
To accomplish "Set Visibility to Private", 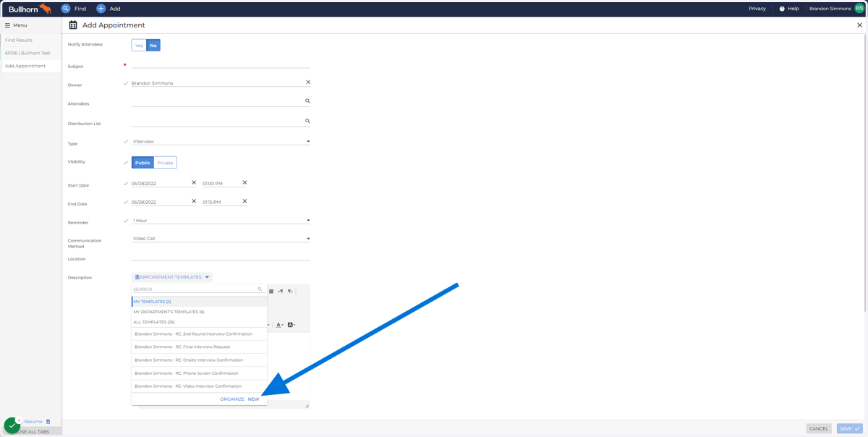I will [166, 163].
